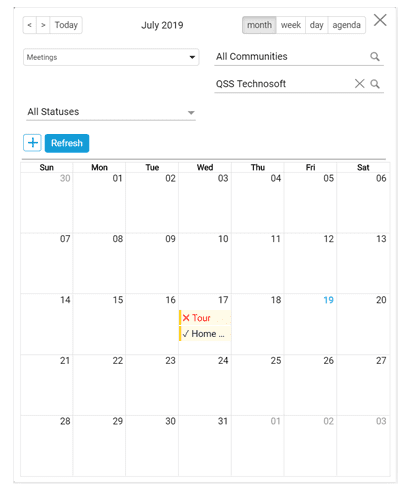Image resolution: width=414 pixels, height=485 pixels.
Task: Switch to week view
Action: tap(291, 25)
